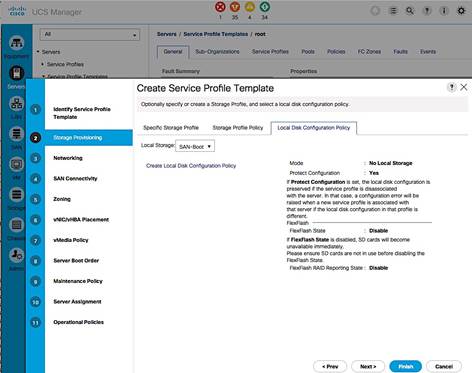Click the Finish button

[406, 366]
